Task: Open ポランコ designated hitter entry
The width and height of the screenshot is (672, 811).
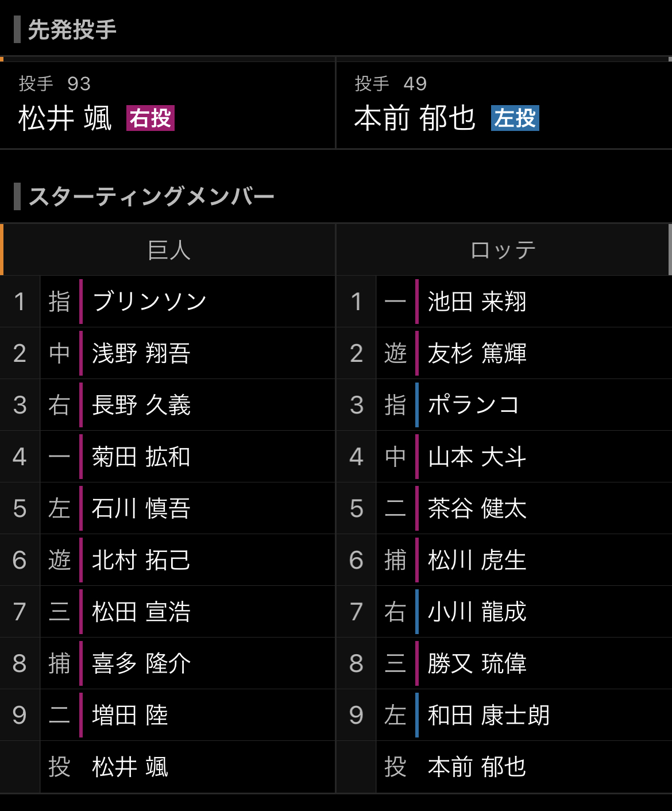Action: [473, 405]
